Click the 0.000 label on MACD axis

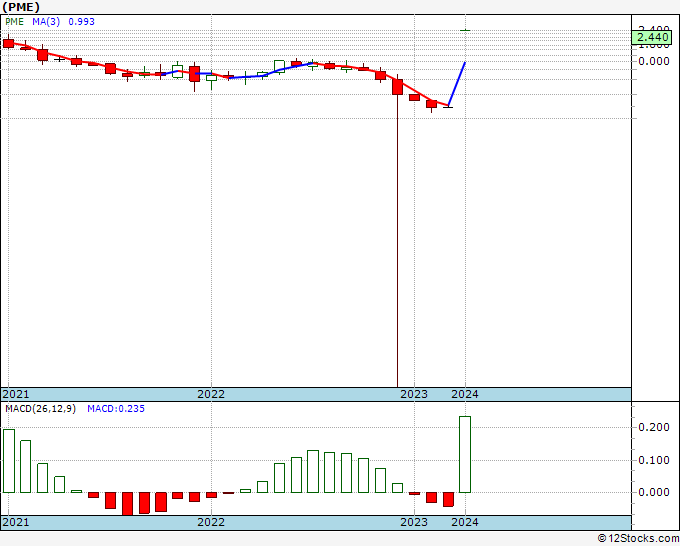654,492
